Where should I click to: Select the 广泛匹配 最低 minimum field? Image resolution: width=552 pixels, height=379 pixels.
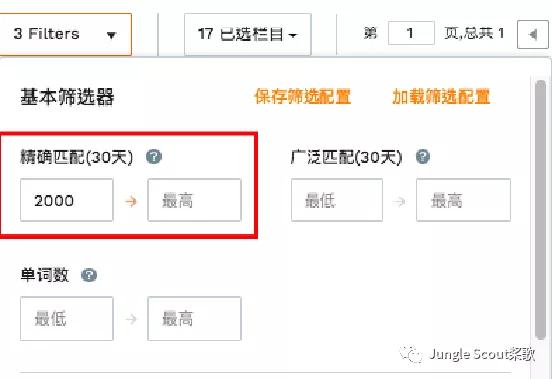click(x=337, y=200)
